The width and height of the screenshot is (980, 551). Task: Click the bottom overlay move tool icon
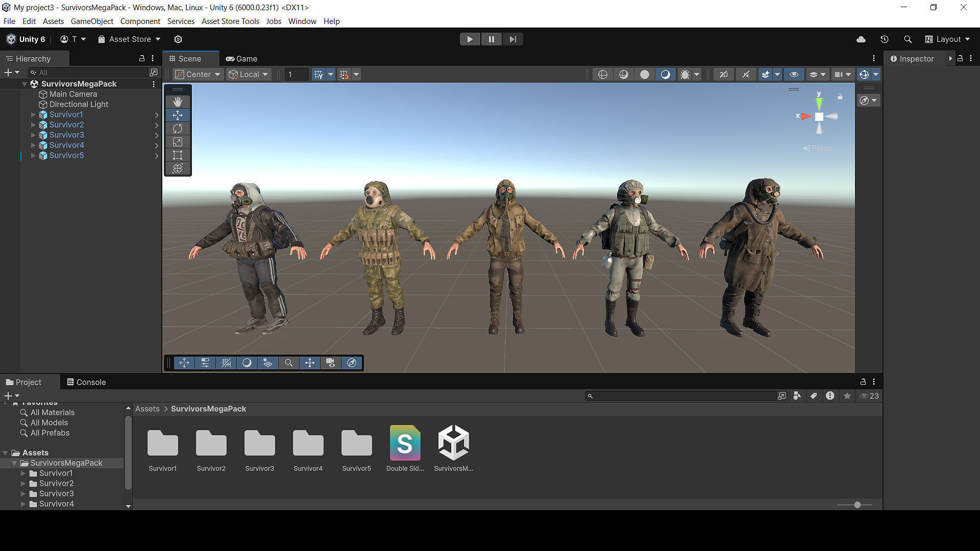(x=184, y=363)
